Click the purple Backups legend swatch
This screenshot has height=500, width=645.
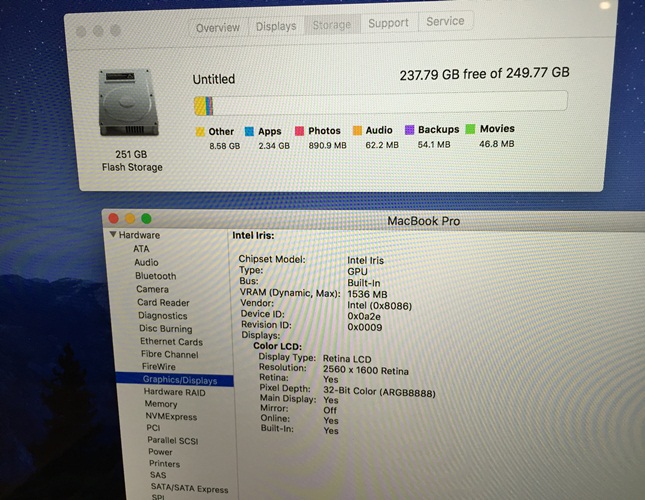(409, 130)
